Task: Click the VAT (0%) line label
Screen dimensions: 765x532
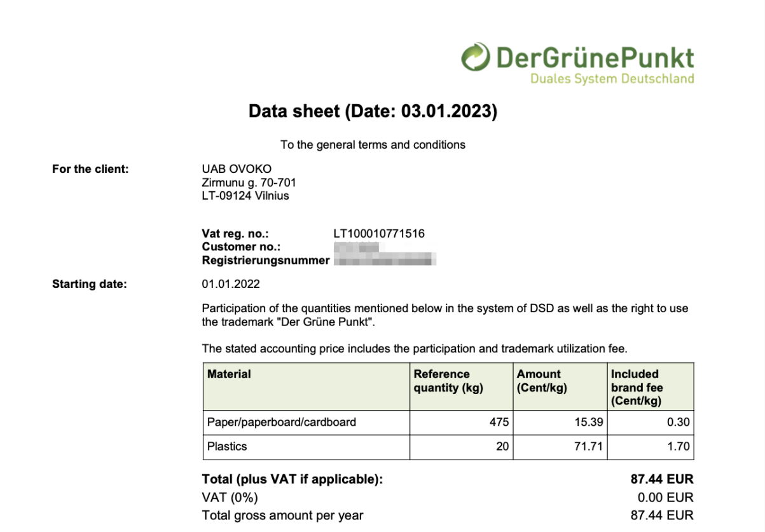Action: pos(230,498)
